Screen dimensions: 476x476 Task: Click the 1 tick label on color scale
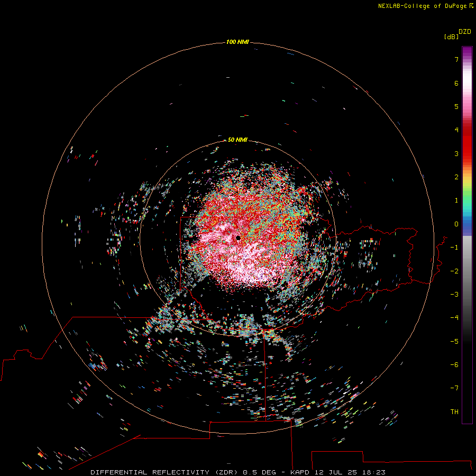pyautogui.click(x=456, y=200)
